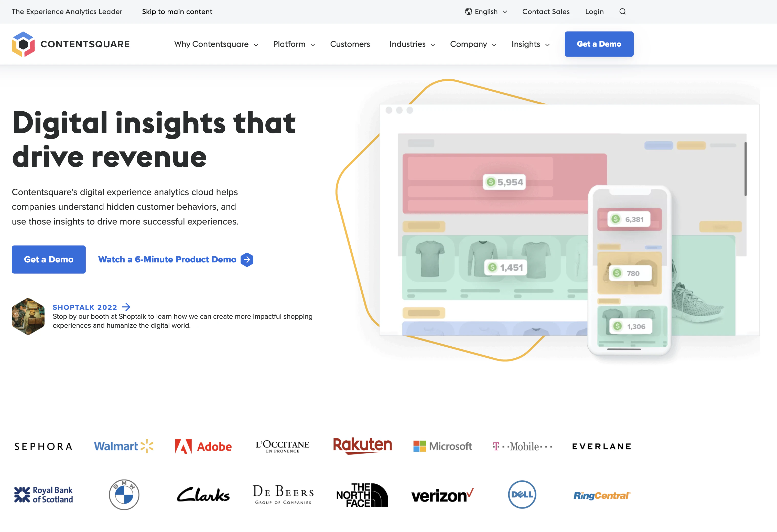
Task: Click the dollar icon on the 6,381 badge
Action: (x=616, y=219)
